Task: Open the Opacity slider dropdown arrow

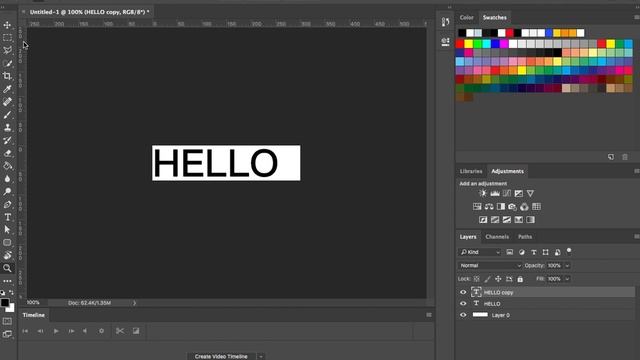Action: pyautogui.click(x=567, y=266)
